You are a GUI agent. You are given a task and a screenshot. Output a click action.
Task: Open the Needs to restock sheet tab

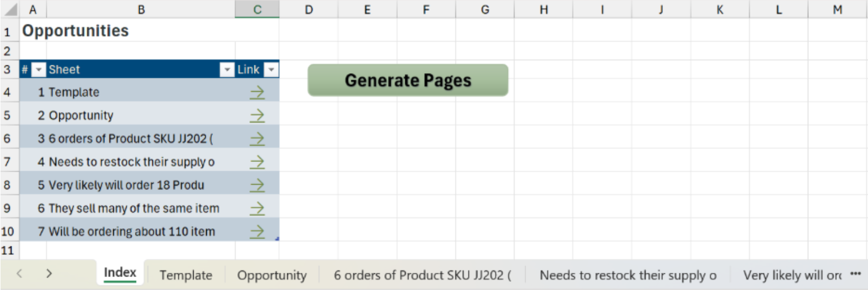pos(627,275)
